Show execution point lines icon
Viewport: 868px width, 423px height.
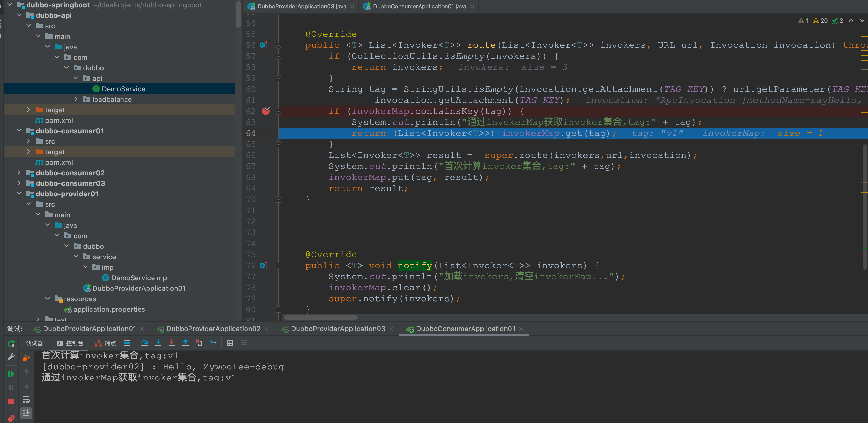coord(127,343)
